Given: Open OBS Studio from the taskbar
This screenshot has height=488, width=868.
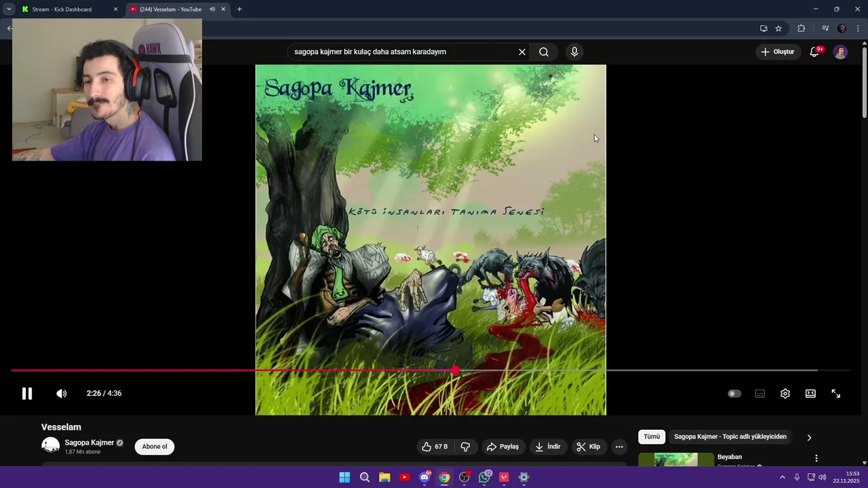Looking at the screenshot, I should coord(465,477).
